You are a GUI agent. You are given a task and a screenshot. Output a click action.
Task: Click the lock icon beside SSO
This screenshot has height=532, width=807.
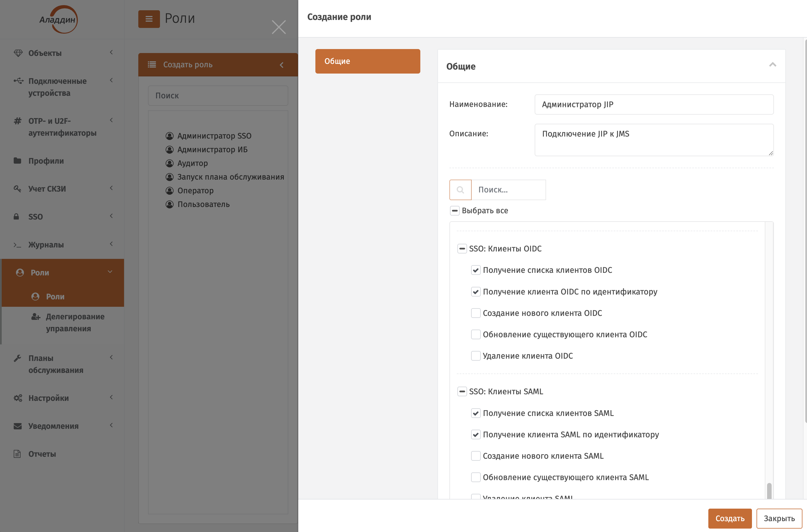16,216
